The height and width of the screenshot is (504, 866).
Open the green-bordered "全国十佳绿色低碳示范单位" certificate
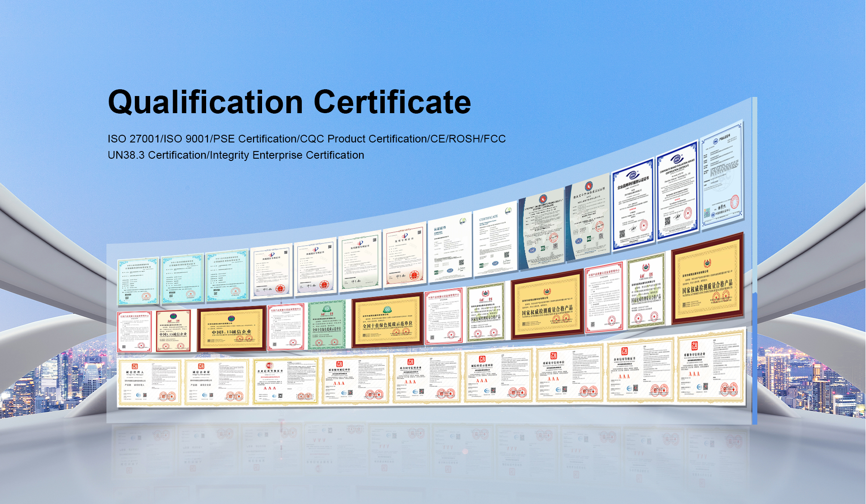[x=327, y=325]
